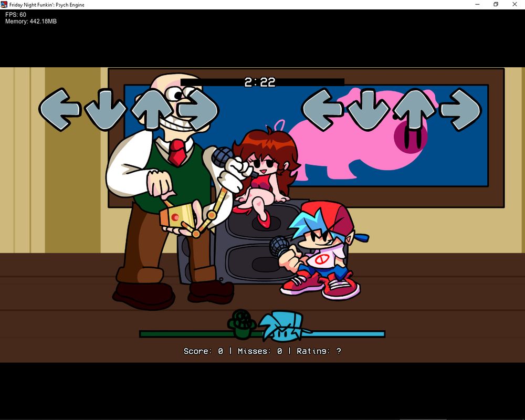Close the Friday Night Funkin' window

tap(515, 4)
